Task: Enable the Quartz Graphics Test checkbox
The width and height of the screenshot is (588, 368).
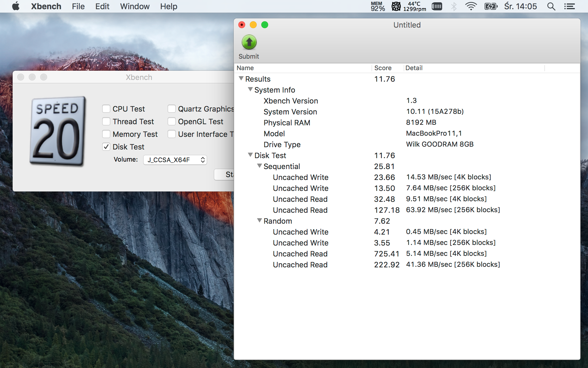Action: (172, 109)
